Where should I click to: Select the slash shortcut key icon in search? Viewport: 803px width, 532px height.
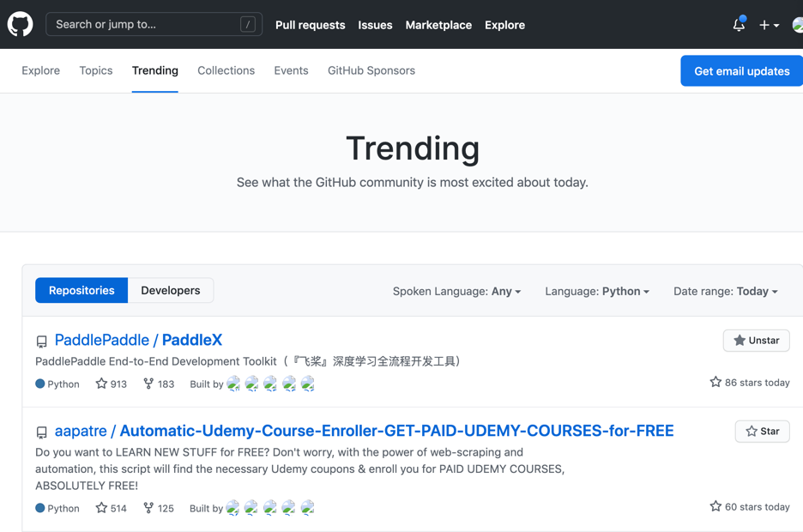[x=248, y=24]
